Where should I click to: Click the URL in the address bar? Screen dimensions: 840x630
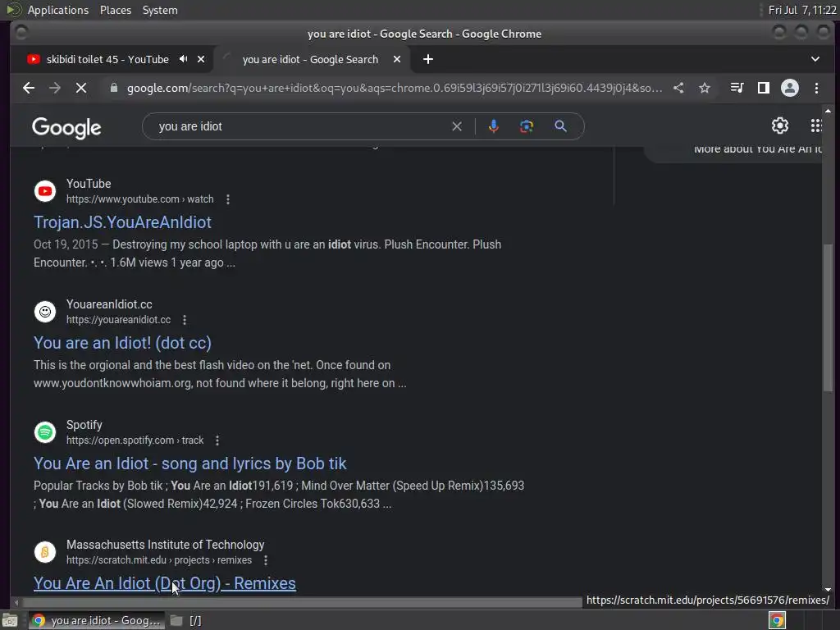(395, 88)
